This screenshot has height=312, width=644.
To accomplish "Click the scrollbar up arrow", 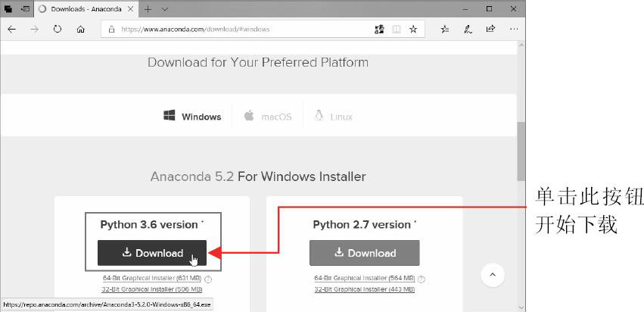I will [521, 45].
